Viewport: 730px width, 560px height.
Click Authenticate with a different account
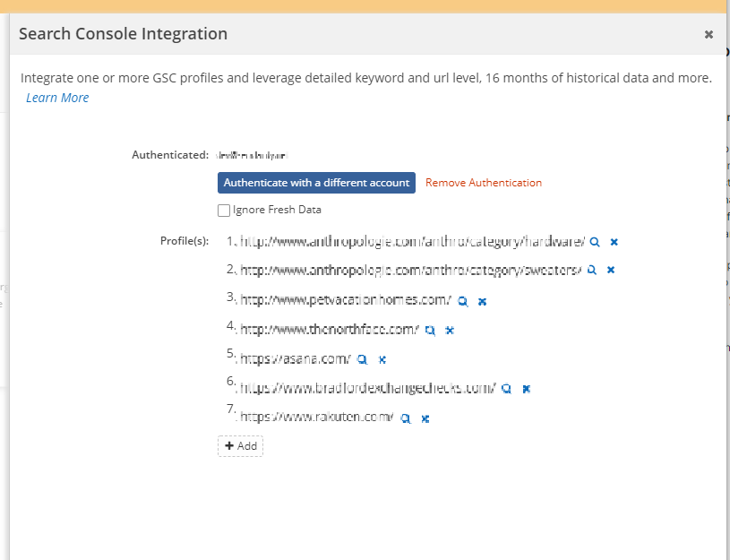316,183
